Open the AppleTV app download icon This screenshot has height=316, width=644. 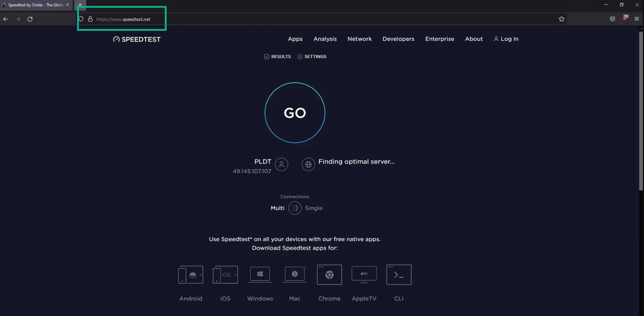[x=364, y=275]
